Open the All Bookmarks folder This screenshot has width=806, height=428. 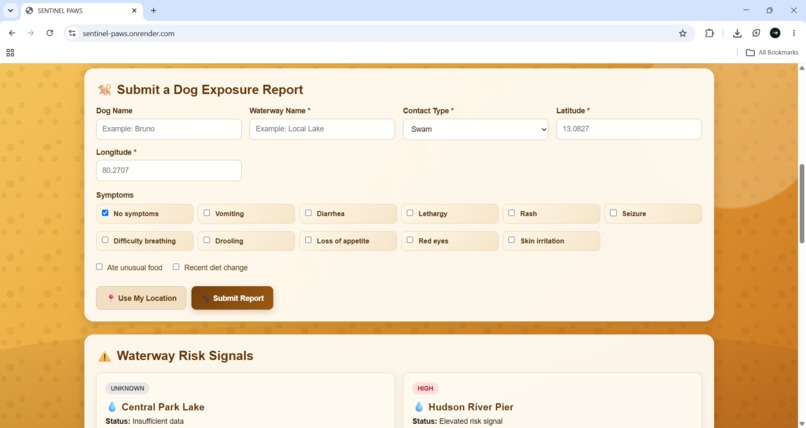tap(772, 52)
